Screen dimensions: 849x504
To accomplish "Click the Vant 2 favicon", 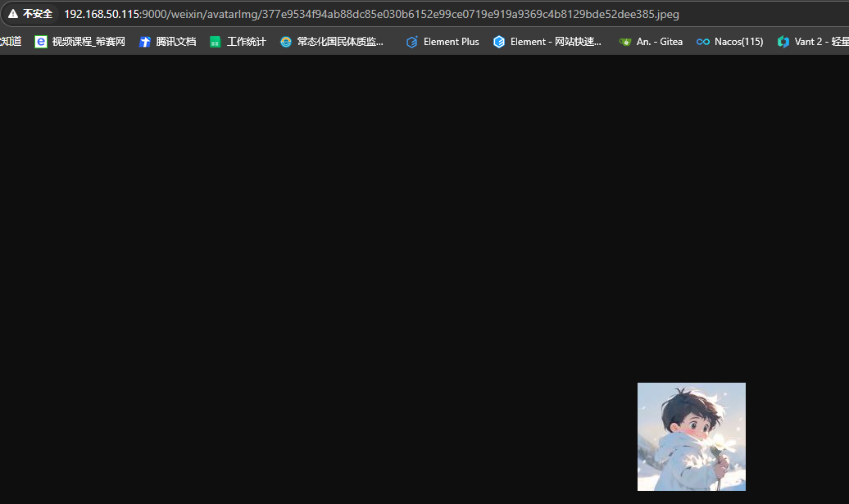I will (783, 42).
